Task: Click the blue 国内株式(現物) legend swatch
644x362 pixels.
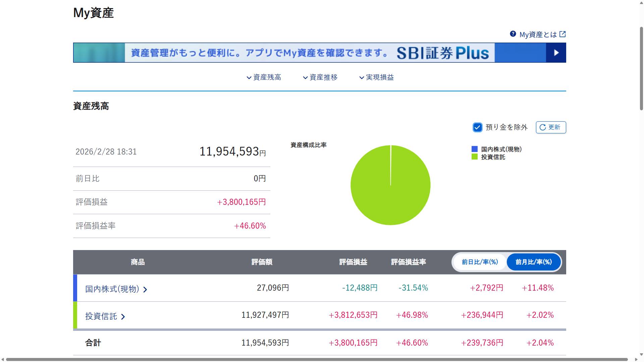Action: 474,149
